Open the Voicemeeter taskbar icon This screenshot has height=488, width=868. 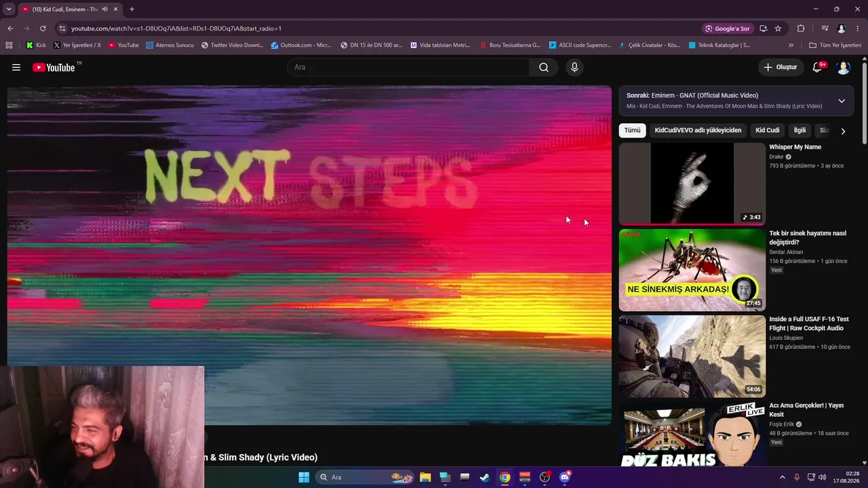point(525,477)
